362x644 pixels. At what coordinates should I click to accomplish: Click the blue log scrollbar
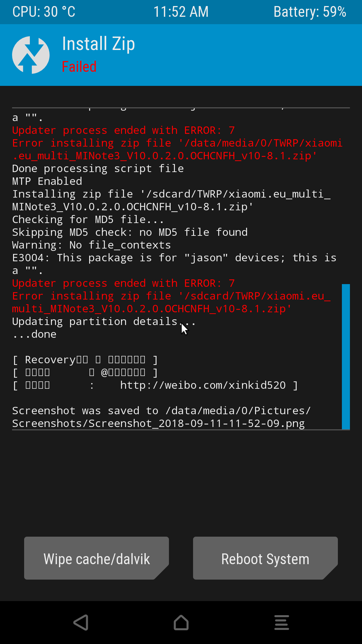346,357
